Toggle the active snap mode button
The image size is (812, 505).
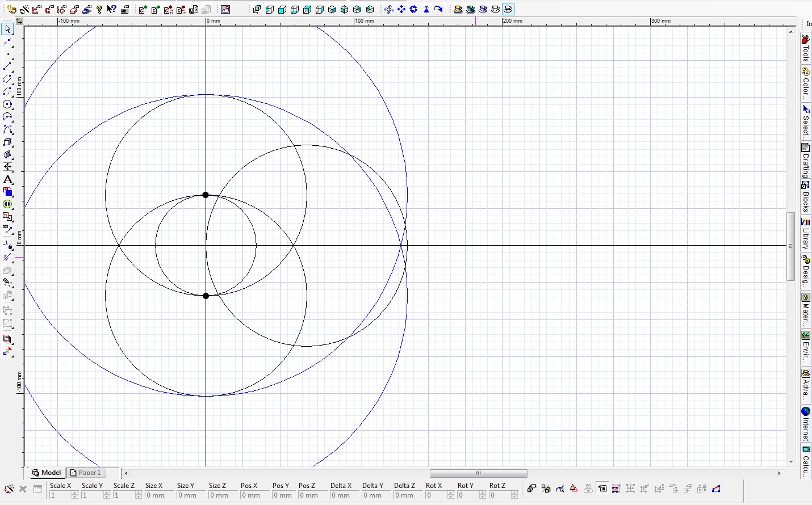tap(602, 489)
